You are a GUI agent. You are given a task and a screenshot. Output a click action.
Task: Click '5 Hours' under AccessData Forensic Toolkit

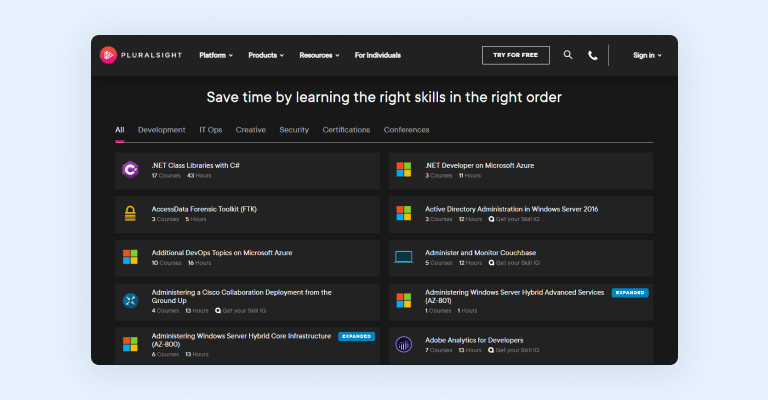pyautogui.click(x=196, y=219)
